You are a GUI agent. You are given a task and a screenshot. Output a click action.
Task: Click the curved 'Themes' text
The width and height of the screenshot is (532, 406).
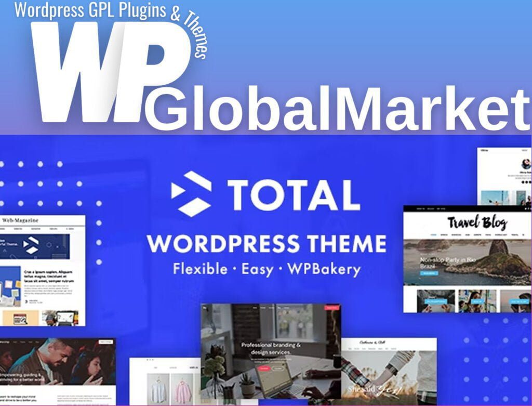point(195,35)
